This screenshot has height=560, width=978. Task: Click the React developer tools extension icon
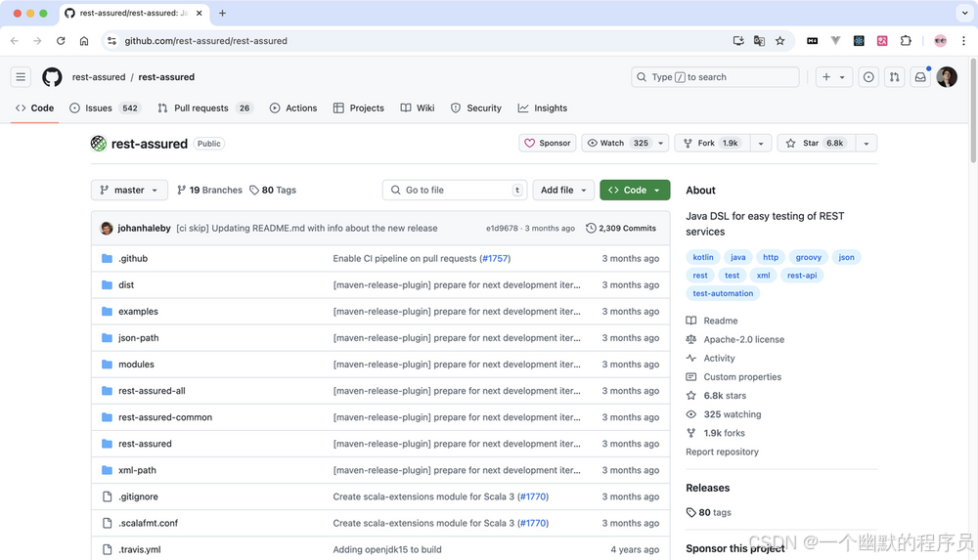pos(859,40)
